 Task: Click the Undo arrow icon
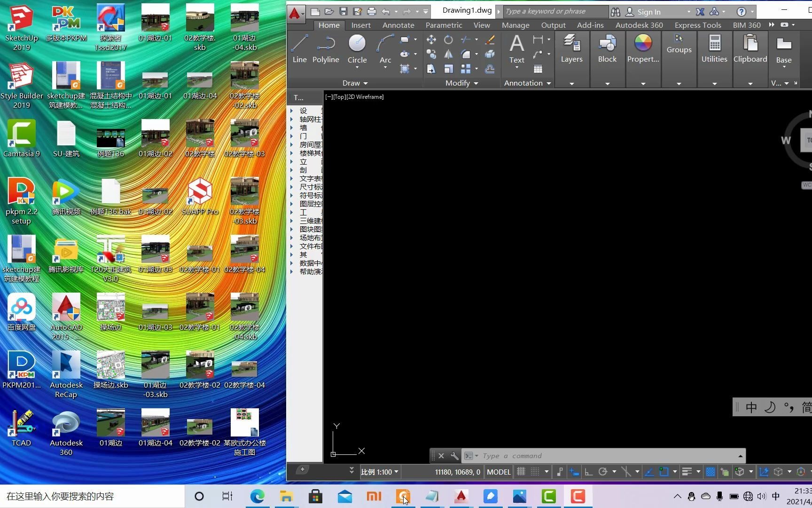(x=386, y=11)
